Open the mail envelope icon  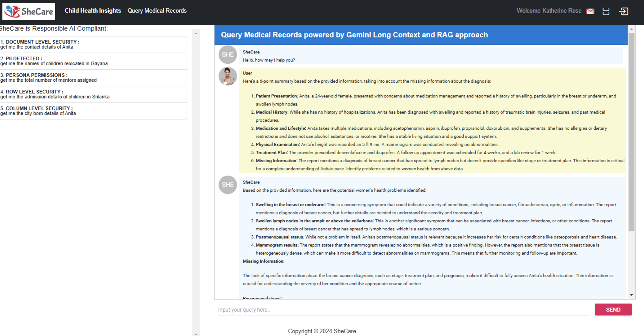590,11
